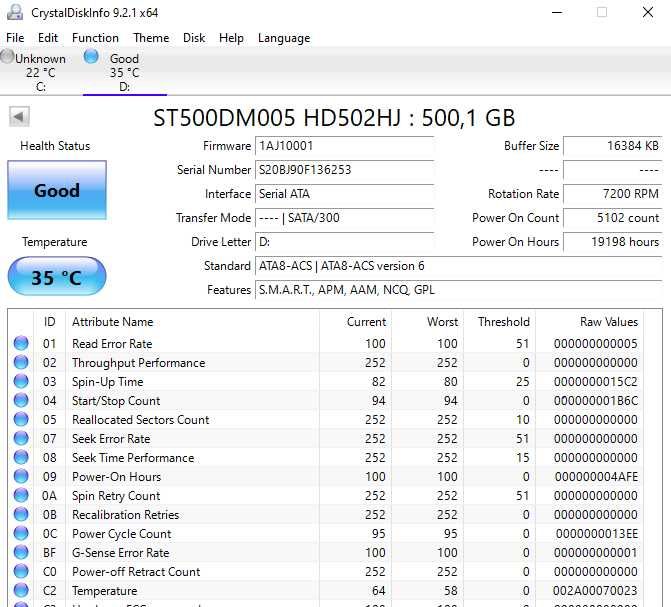Image resolution: width=671 pixels, height=607 pixels.
Task: Select the Power Cycle Count attribute name
Action: [122, 534]
